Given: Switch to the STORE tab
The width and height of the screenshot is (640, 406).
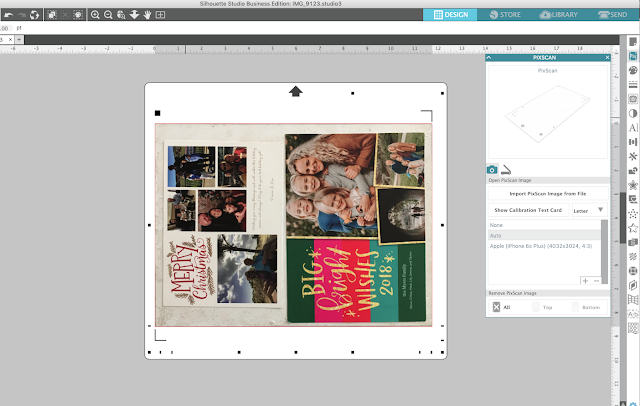Looking at the screenshot, I should click(x=505, y=15).
